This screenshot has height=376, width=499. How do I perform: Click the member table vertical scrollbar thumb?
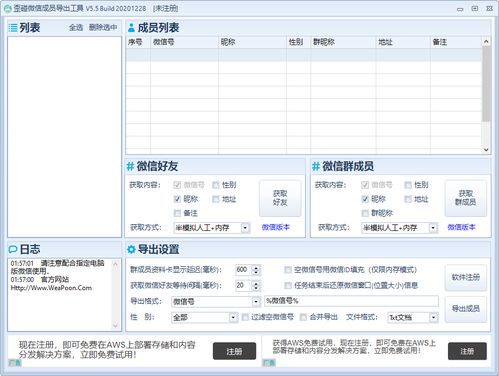coord(486,84)
